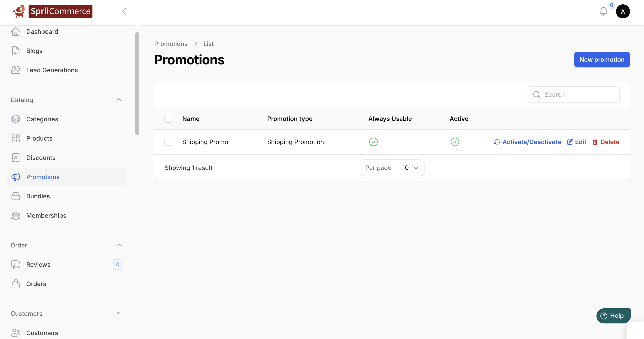Toggle Activate/Deactivate for Shipping Promo
This screenshot has height=339, width=644.
click(527, 142)
